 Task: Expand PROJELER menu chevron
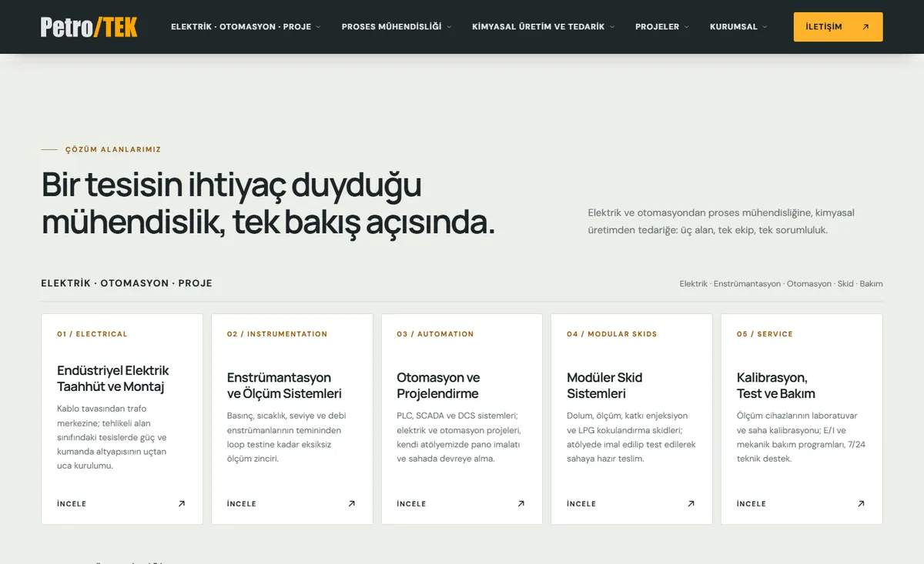tap(687, 27)
